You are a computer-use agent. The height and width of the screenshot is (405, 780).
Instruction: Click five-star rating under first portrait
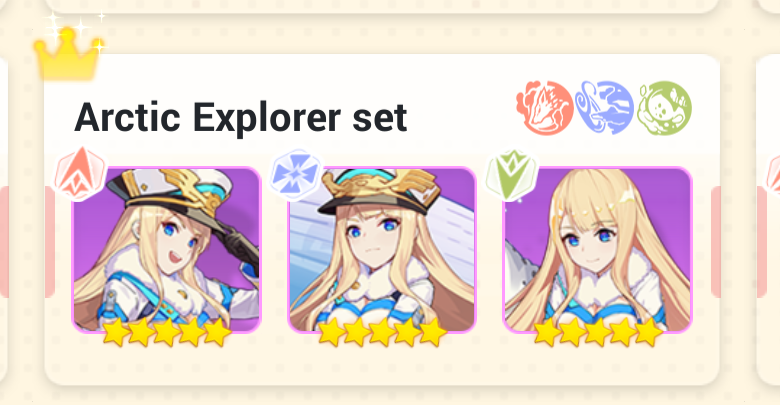click(x=167, y=332)
